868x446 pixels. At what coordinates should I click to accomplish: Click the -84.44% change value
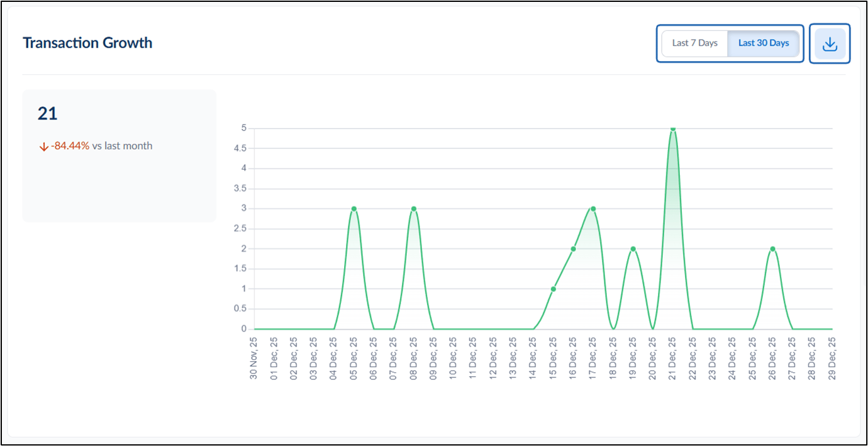tap(70, 146)
